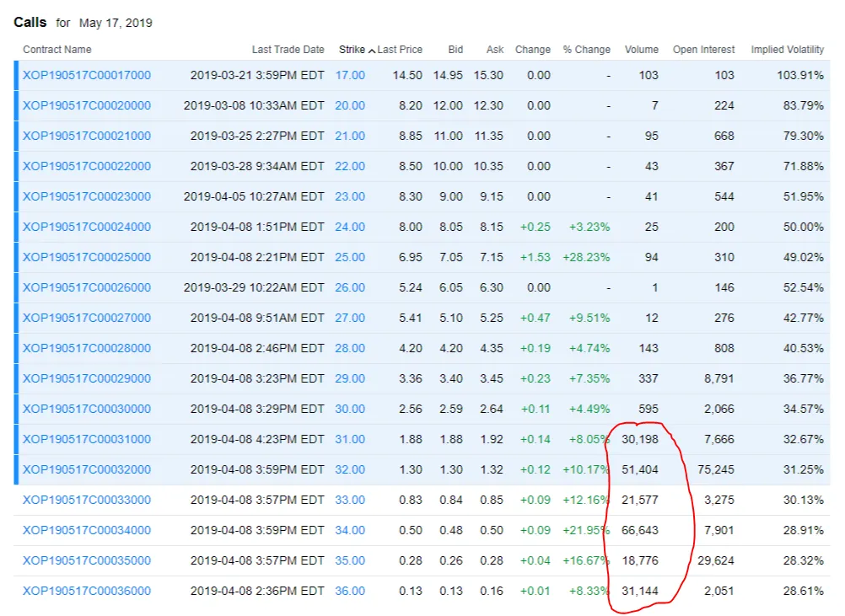Click the Strike column sort arrow icon

[372, 51]
